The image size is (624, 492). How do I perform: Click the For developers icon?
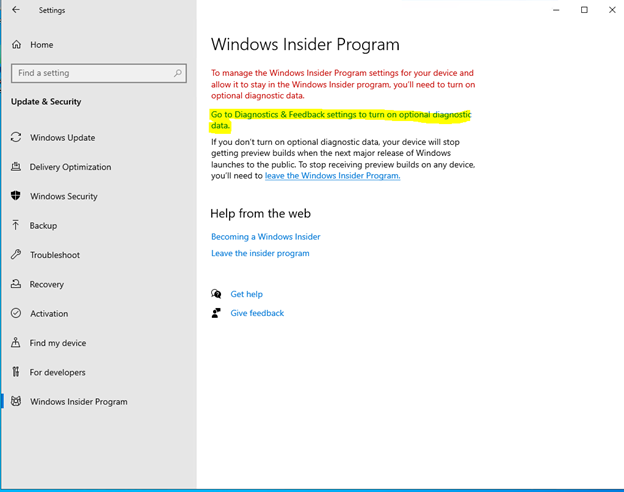click(x=16, y=372)
